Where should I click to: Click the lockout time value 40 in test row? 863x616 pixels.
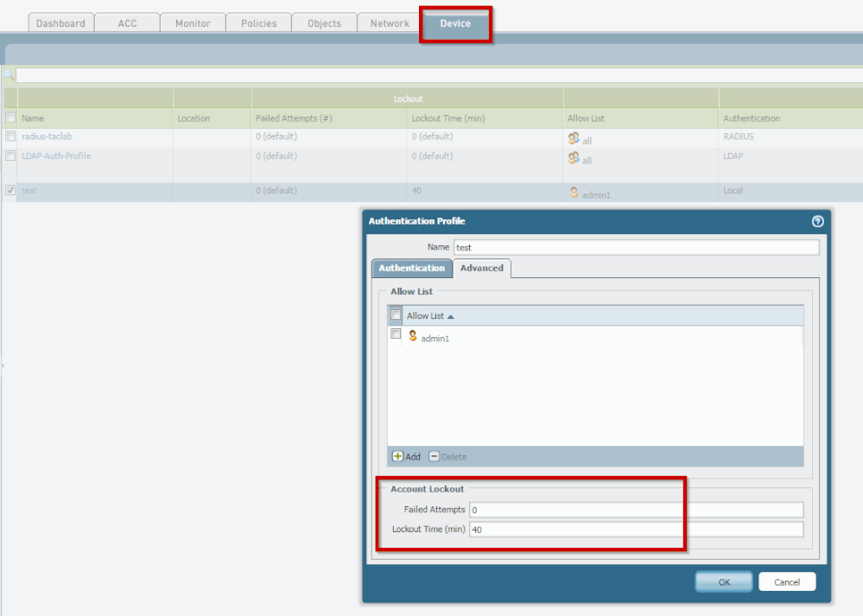[x=416, y=190]
